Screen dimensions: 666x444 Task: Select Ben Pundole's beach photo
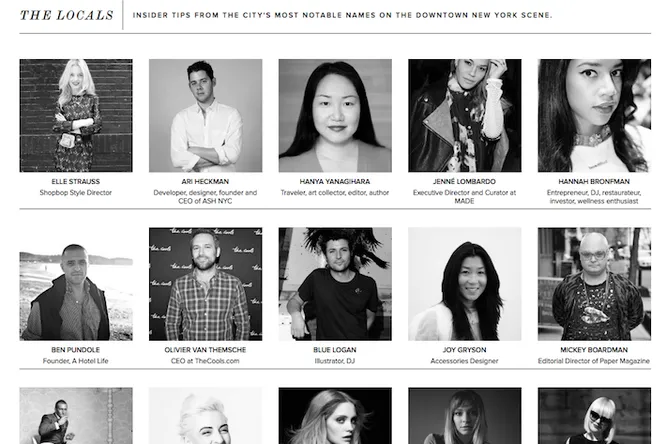(x=76, y=284)
